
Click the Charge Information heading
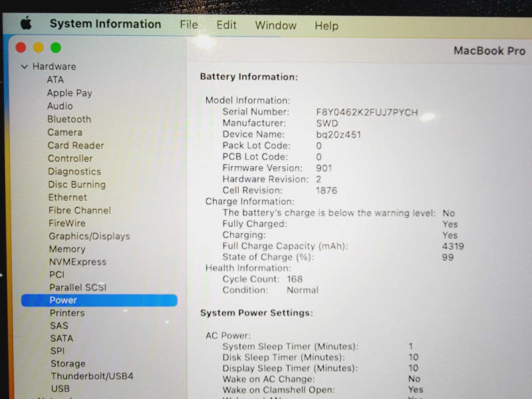(x=250, y=201)
